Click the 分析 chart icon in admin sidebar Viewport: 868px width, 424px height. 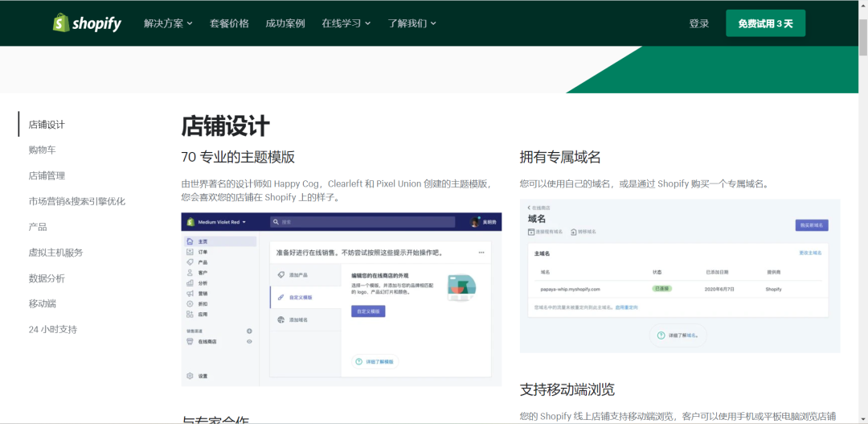coord(190,282)
